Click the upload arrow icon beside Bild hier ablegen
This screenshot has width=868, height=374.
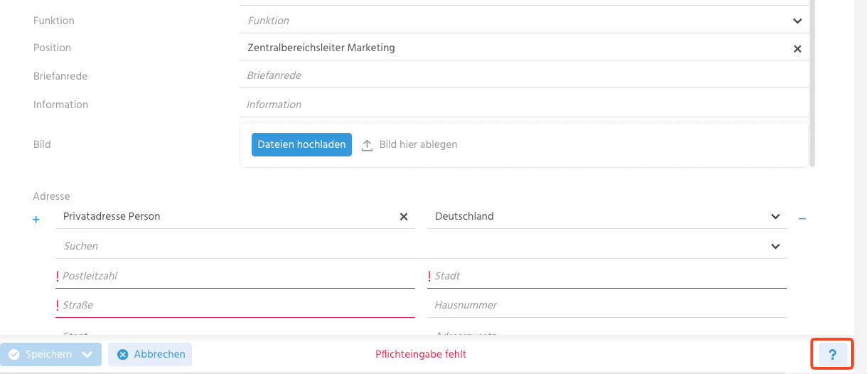pos(367,145)
